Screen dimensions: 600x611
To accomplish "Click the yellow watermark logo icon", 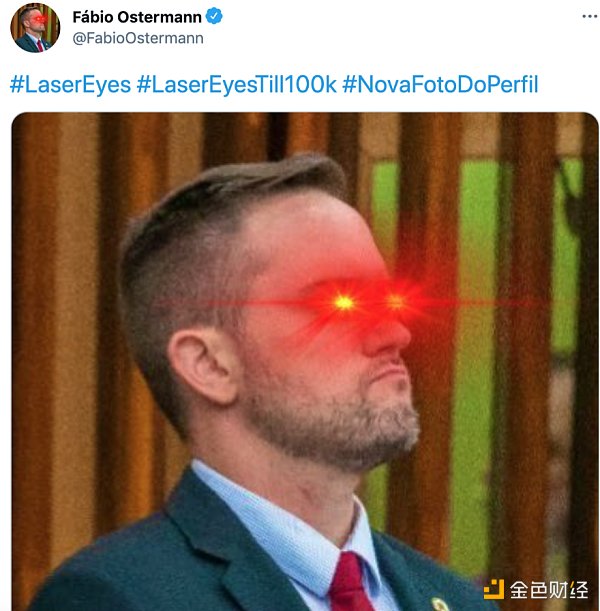I will coord(494,589).
